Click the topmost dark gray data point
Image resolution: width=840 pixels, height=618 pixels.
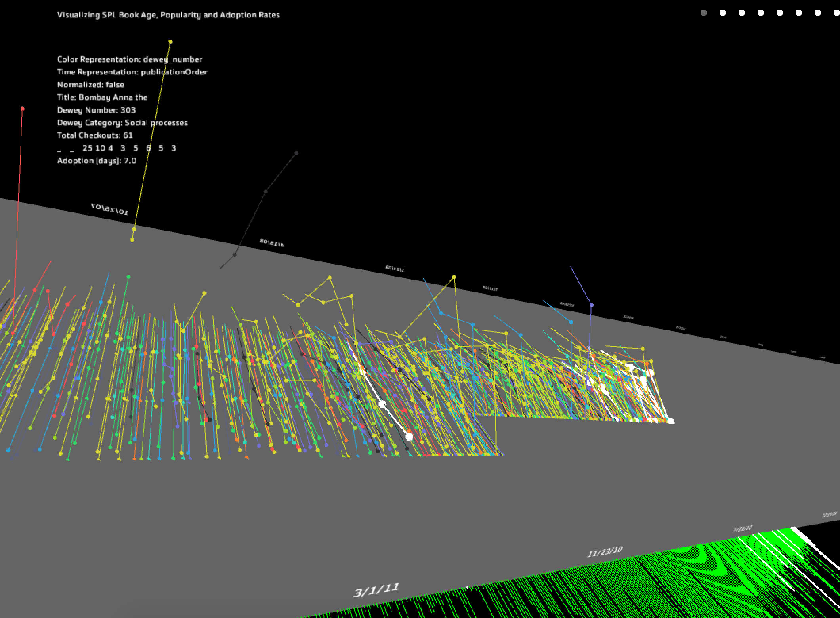point(296,153)
